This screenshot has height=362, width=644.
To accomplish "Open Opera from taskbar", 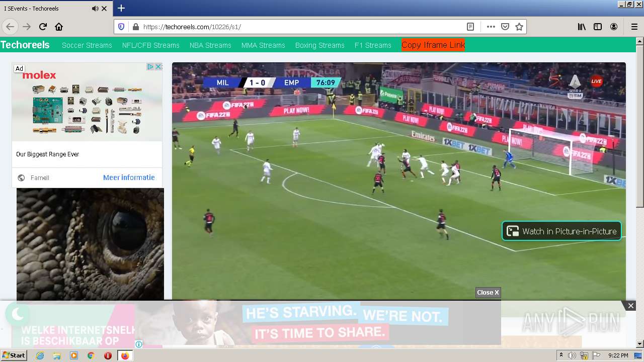I will [108, 355].
